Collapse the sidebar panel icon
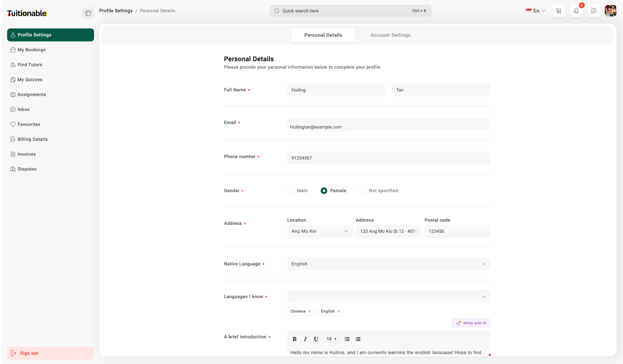The height and width of the screenshot is (364, 623). point(88,13)
